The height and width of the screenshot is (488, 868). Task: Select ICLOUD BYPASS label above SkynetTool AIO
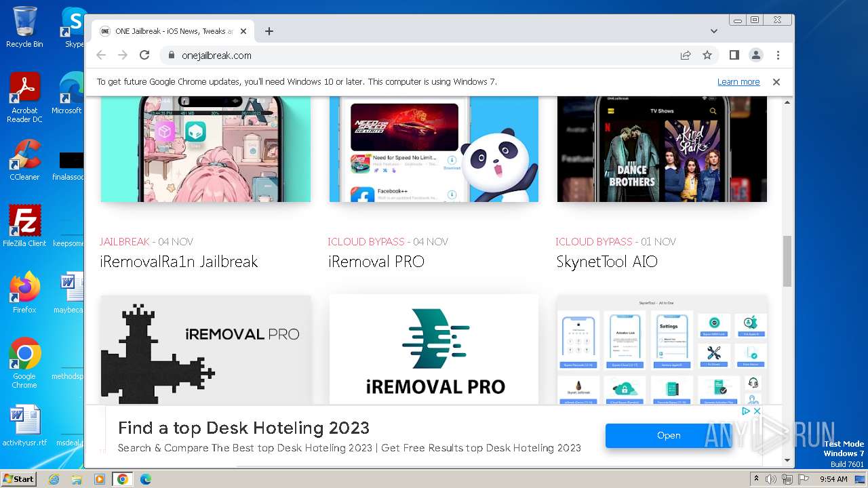pyautogui.click(x=594, y=241)
